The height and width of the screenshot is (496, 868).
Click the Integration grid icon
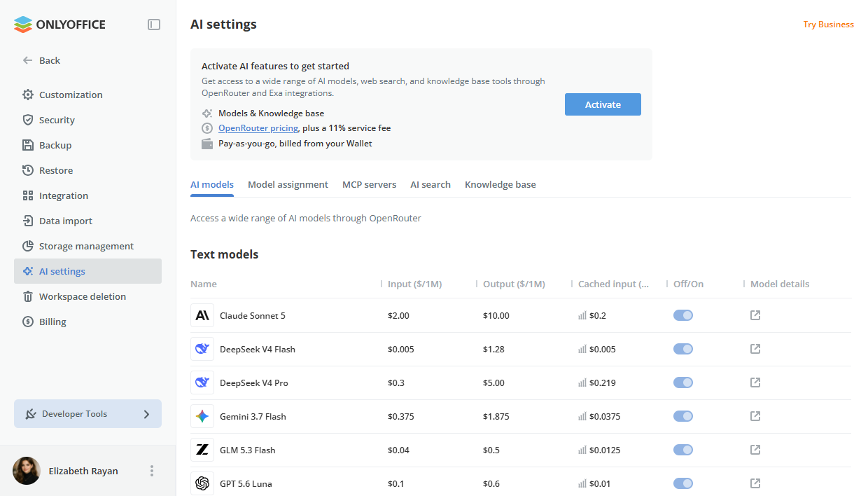pos(28,195)
